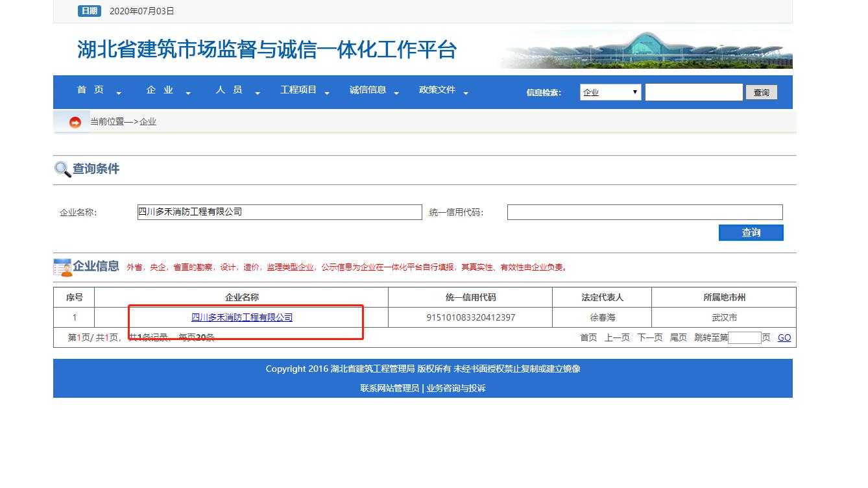Click the red arrow location icon

[75, 122]
